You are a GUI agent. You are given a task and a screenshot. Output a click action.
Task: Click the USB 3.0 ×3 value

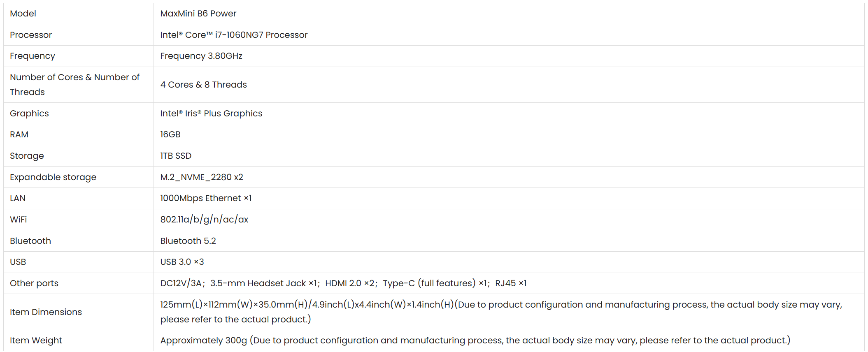click(x=182, y=262)
